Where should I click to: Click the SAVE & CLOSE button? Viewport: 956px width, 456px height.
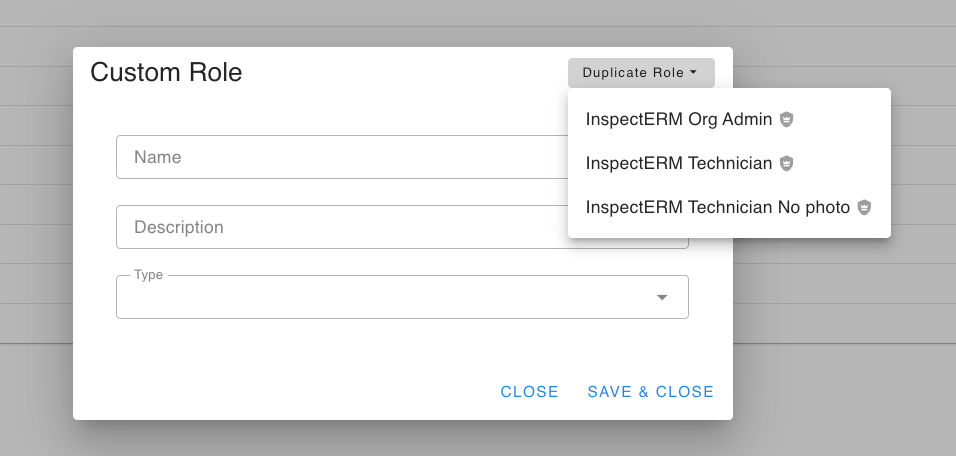tap(651, 391)
